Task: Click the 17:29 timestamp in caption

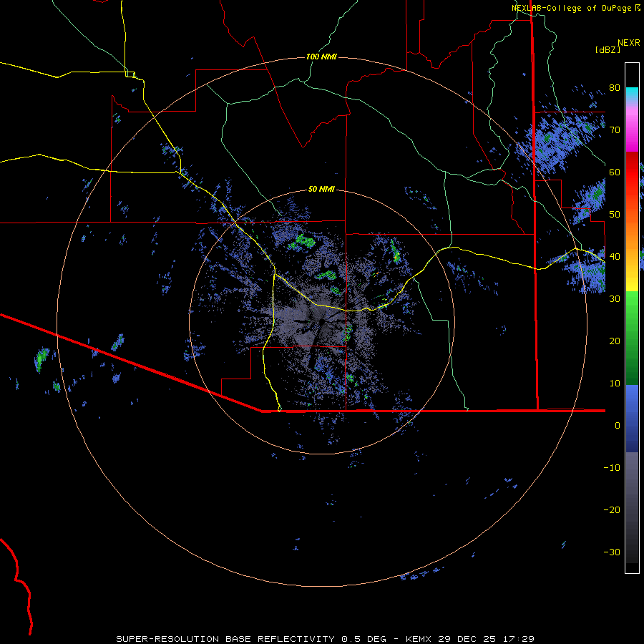Action: pos(518,639)
